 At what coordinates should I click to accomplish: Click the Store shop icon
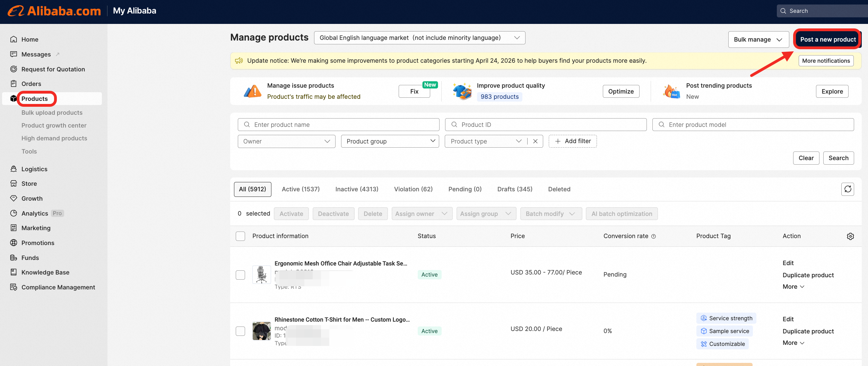click(14, 183)
